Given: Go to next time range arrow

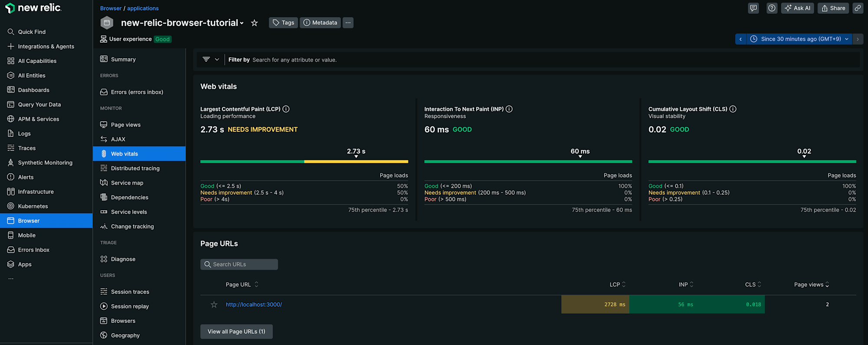Looking at the screenshot, I should click(x=858, y=39).
